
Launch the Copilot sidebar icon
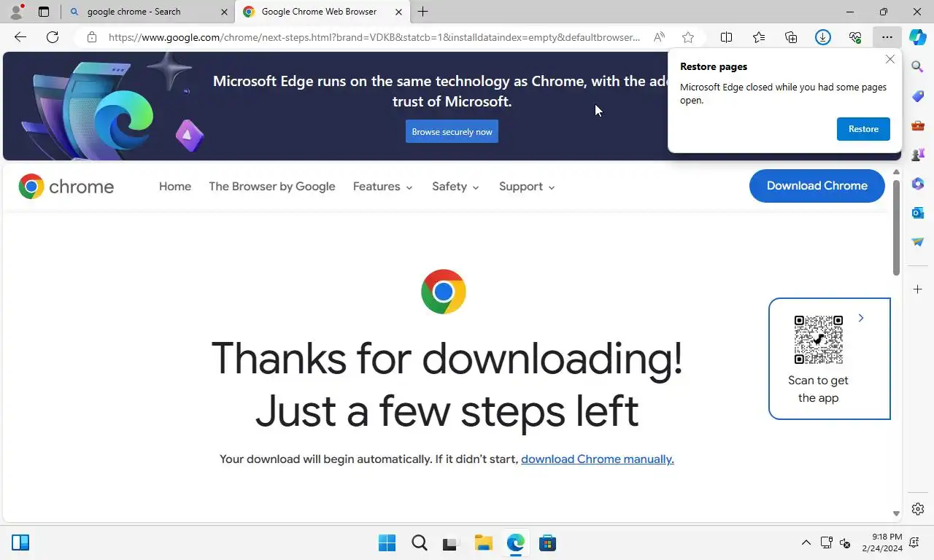point(918,37)
